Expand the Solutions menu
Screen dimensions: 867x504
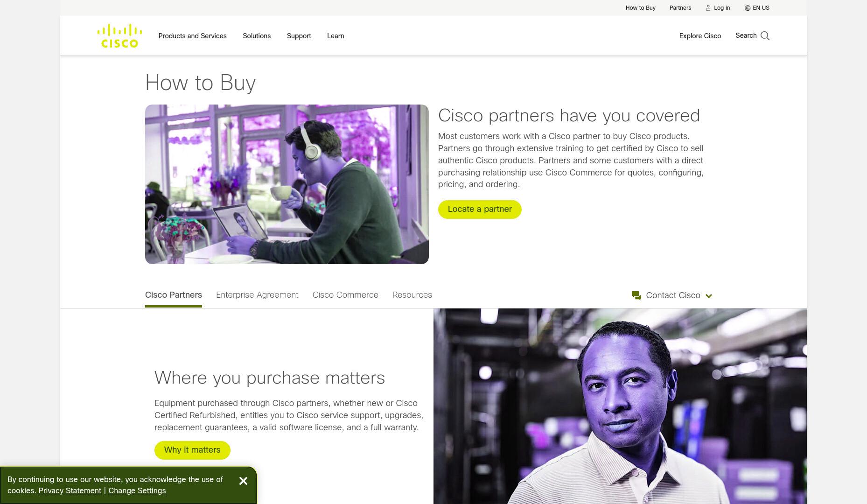pyautogui.click(x=257, y=36)
